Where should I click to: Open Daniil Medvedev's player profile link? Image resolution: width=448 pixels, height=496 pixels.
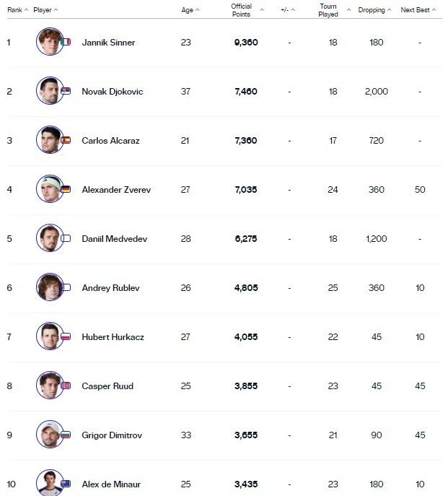tap(114, 238)
